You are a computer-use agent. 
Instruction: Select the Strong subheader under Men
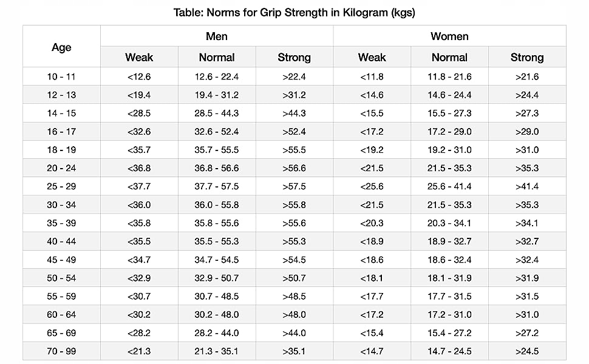point(294,58)
